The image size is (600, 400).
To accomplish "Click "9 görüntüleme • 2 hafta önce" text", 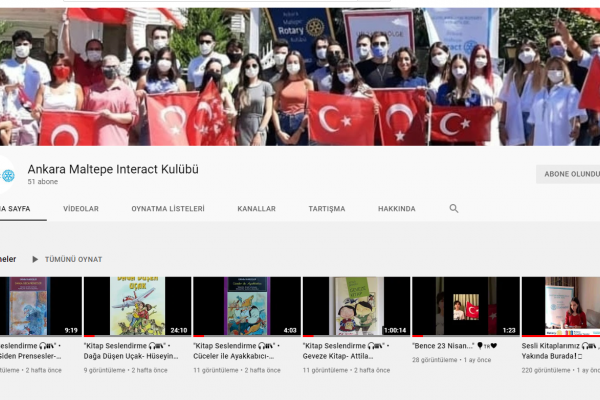I will click(126, 371).
